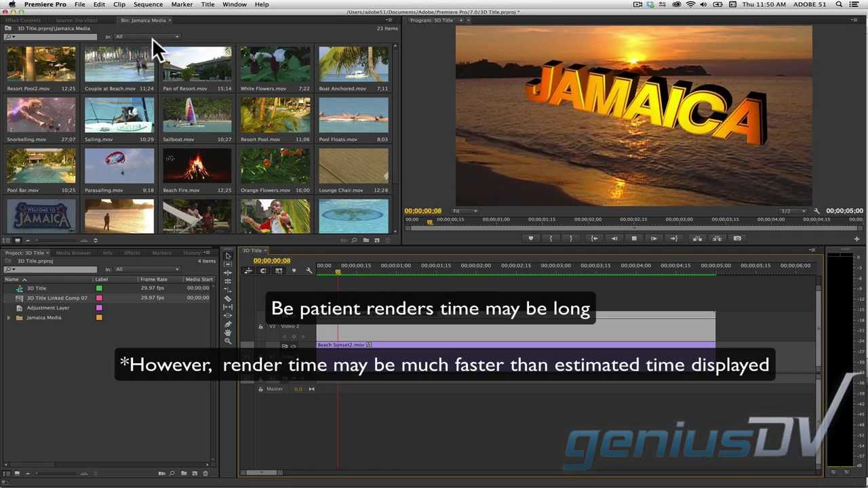Open the In: All dropdown in bin panel
Image resolution: width=868 pixels, height=488 pixels.
pyautogui.click(x=147, y=37)
